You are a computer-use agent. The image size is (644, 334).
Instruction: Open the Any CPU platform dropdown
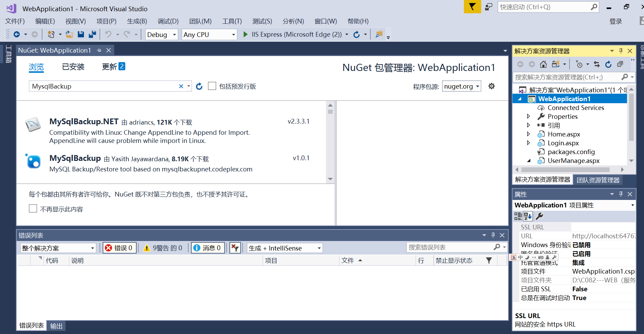tap(209, 35)
